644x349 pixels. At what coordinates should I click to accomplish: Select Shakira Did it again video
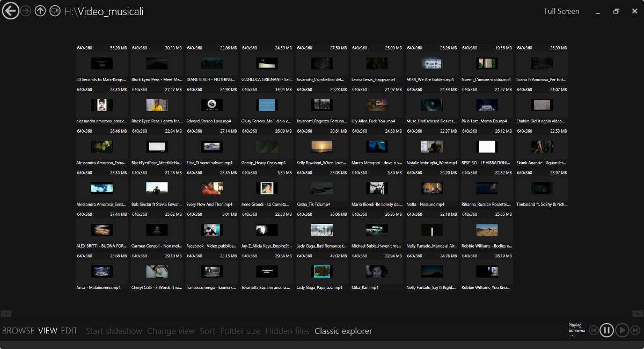click(542, 105)
